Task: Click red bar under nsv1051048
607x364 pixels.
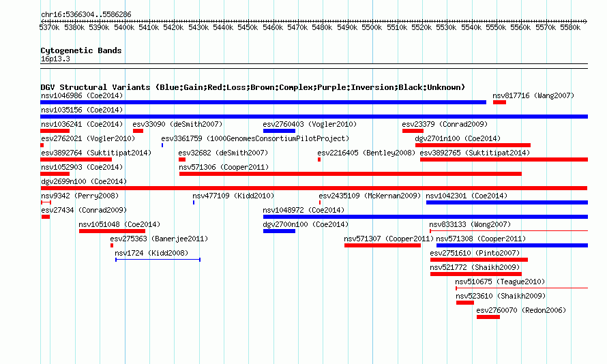Action: point(113,231)
